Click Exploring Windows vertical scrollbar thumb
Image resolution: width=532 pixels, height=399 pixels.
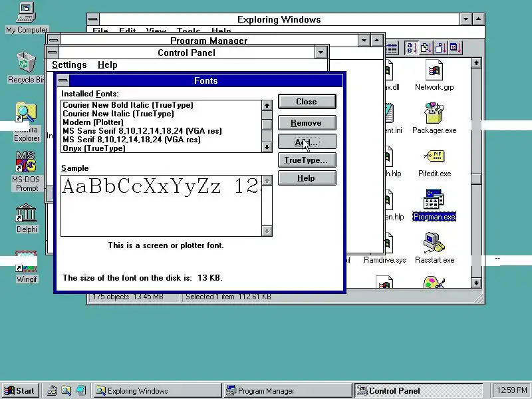(x=476, y=179)
